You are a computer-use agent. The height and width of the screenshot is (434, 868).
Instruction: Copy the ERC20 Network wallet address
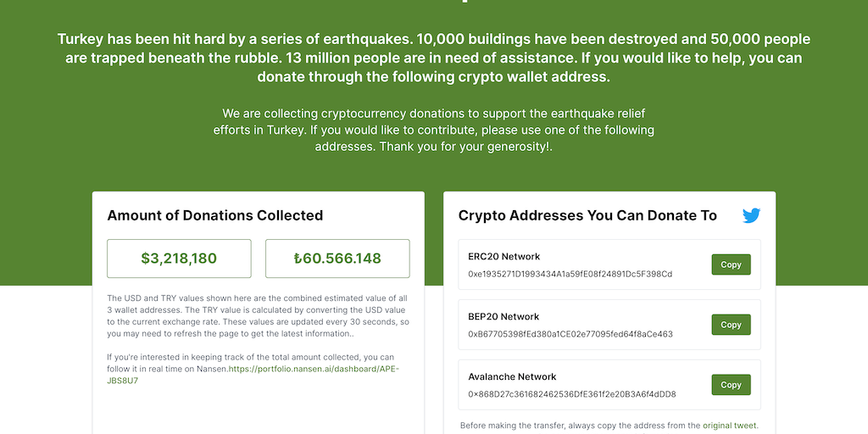731,264
